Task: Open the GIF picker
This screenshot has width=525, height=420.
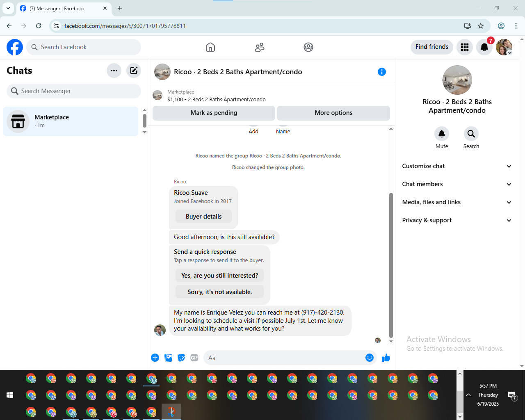Action: 194,358
